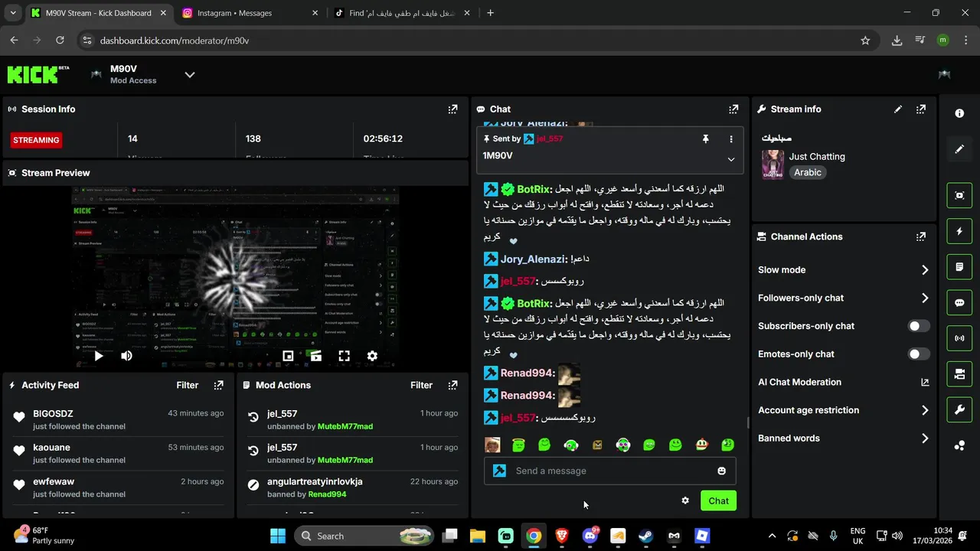
Task: Click the Just Chatting category thumbnail
Action: [773, 165]
